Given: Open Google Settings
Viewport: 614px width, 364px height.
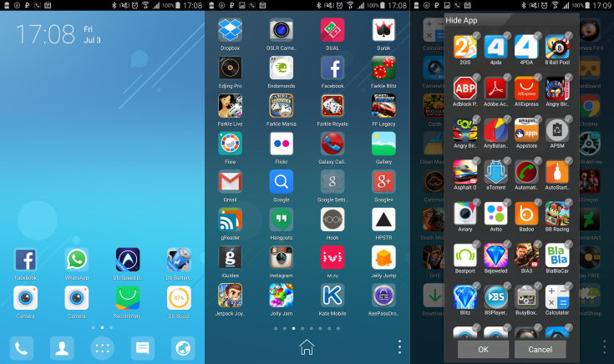Looking at the screenshot, I should [332, 182].
